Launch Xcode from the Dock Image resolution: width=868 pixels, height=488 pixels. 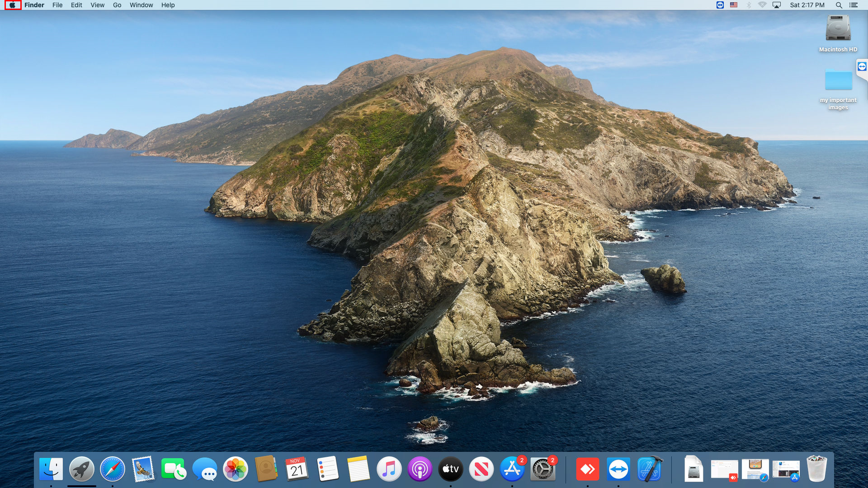[649, 469]
